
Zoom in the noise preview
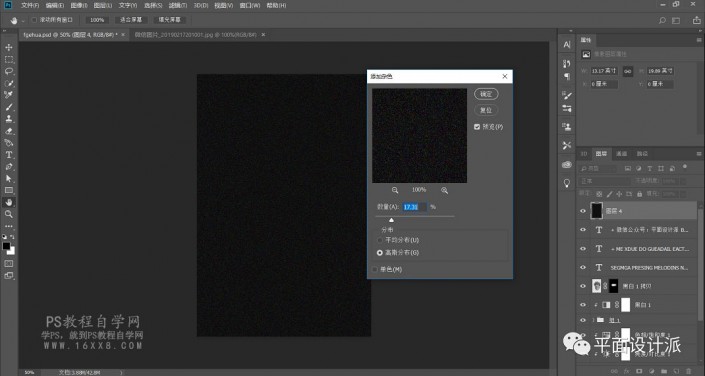[444, 190]
